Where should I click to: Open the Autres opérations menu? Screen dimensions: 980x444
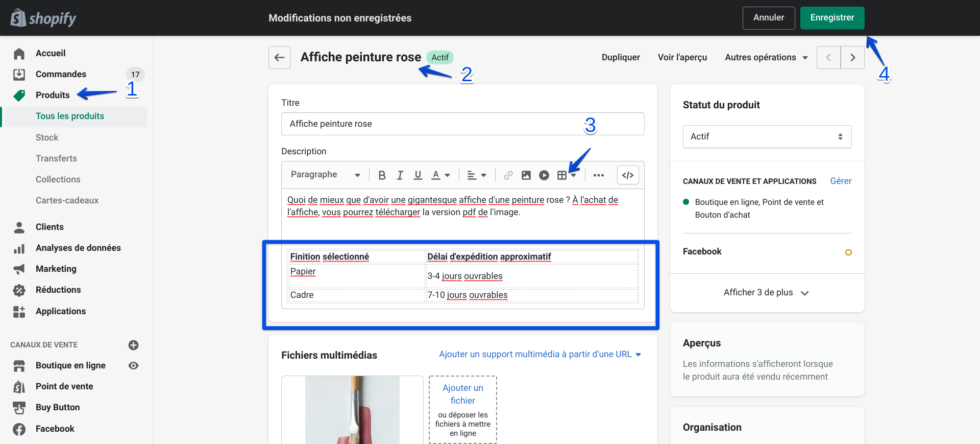pyautogui.click(x=766, y=57)
